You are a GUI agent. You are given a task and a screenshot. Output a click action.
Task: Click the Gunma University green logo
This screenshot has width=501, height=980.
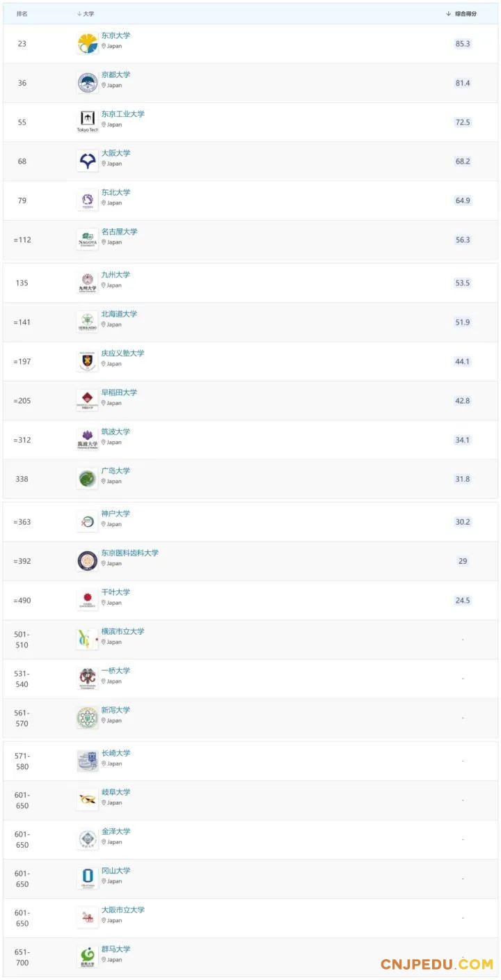click(x=88, y=957)
